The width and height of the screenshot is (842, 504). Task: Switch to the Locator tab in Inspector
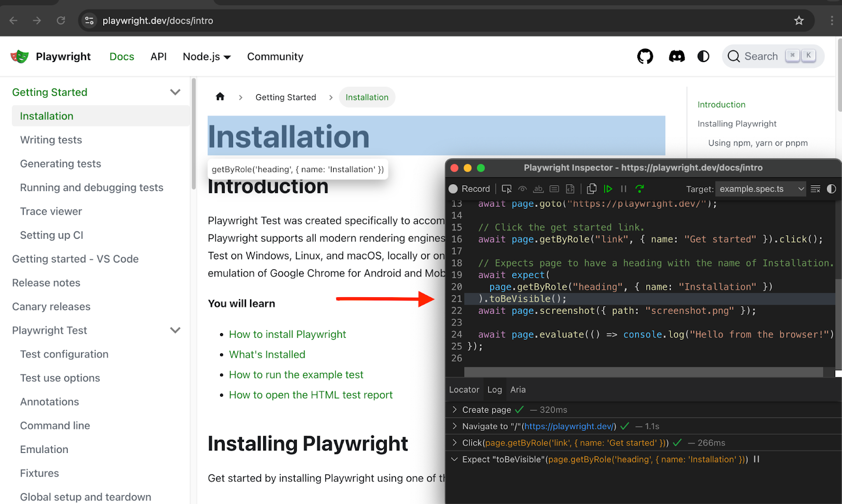[x=464, y=390]
